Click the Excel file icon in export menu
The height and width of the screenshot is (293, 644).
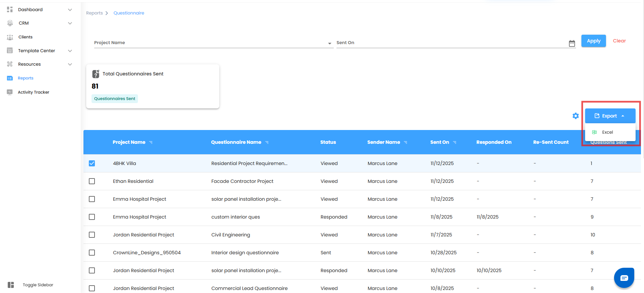(595, 132)
